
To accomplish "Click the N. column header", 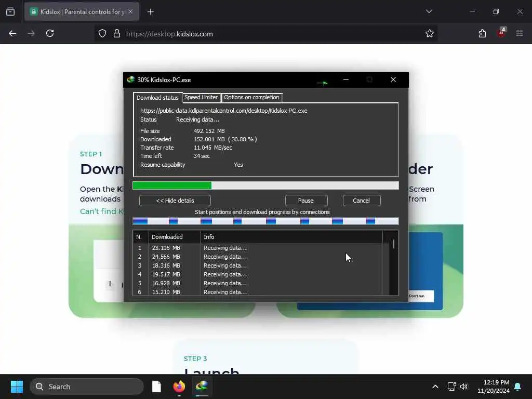I will pyautogui.click(x=140, y=237).
